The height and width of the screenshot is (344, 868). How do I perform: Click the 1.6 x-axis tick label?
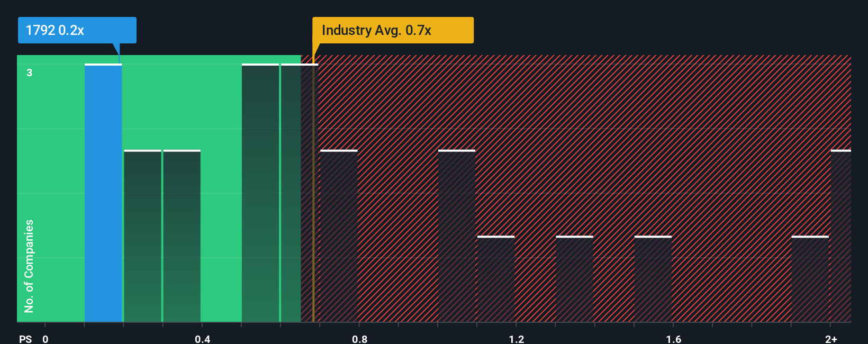[x=674, y=339]
